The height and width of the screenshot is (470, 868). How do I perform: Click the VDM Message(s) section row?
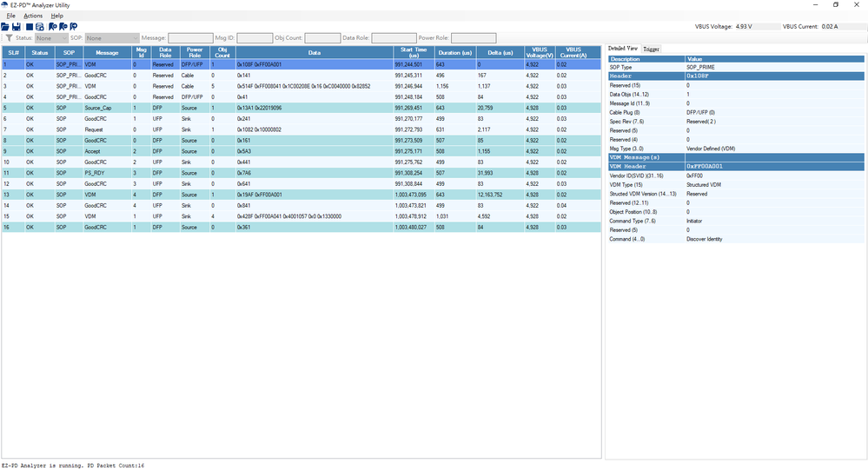(736, 157)
